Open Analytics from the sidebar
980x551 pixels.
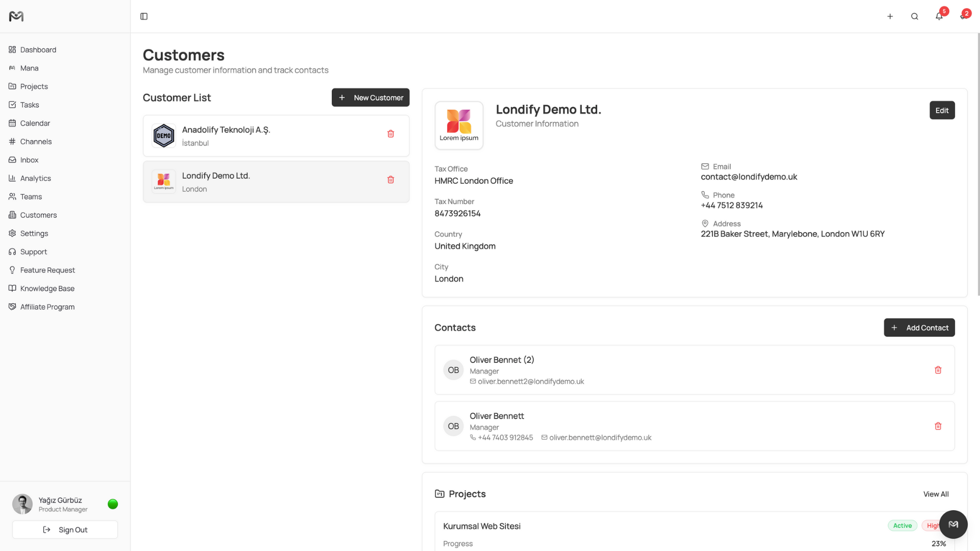[35, 178]
